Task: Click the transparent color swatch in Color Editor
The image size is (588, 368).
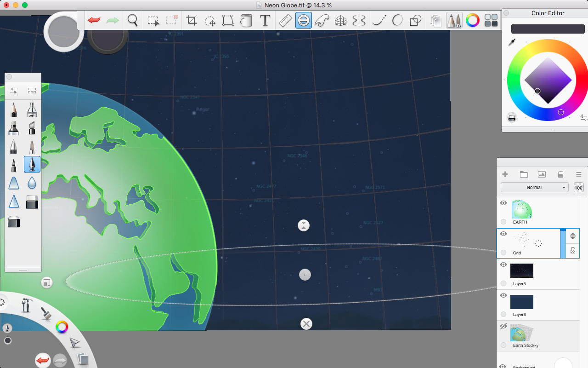Action: tap(512, 117)
